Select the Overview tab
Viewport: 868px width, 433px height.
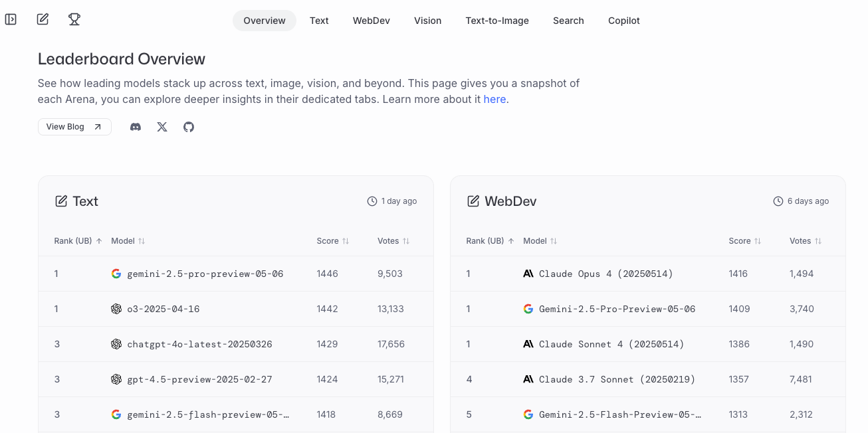pyautogui.click(x=265, y=21)
